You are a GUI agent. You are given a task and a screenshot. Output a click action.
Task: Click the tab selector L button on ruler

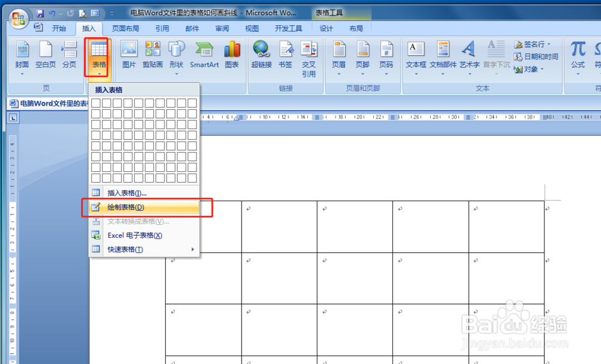coord(13,118)
